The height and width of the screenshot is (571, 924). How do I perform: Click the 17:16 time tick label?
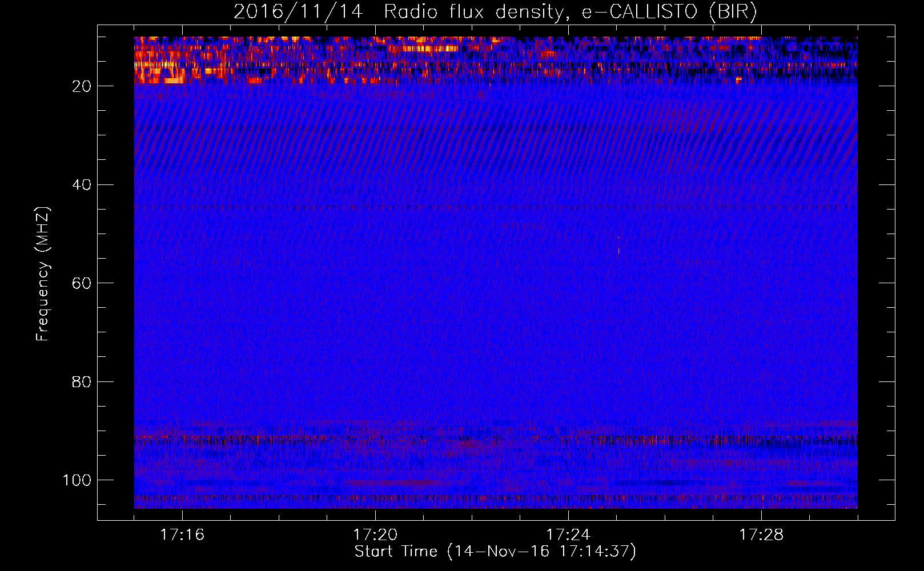(x=182, y=535)
